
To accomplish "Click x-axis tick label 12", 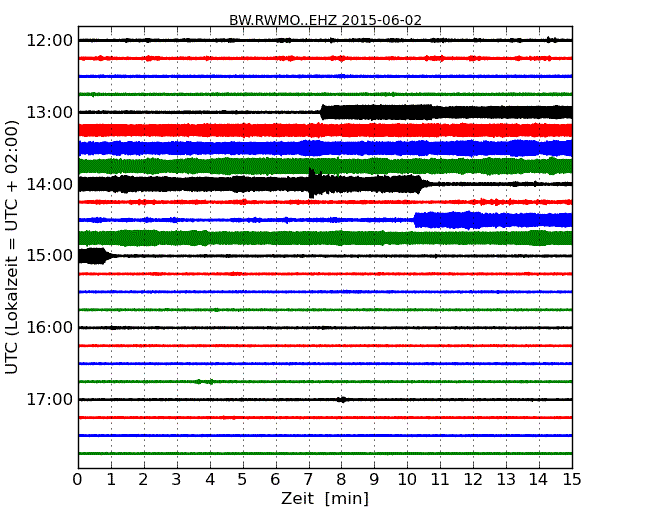I will point(473,480).
